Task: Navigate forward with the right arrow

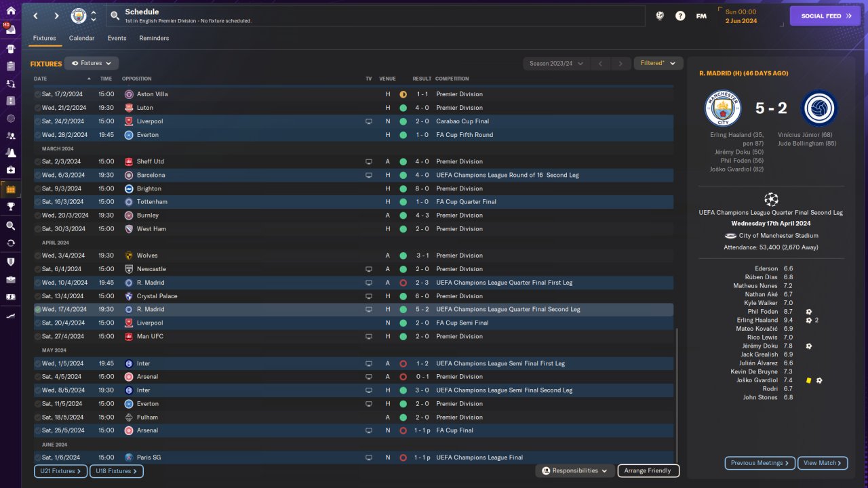Action: point(56,16)
